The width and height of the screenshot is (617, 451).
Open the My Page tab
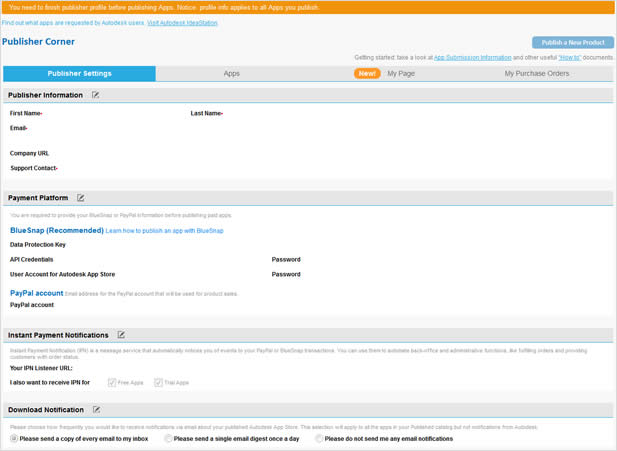[401, 74]
